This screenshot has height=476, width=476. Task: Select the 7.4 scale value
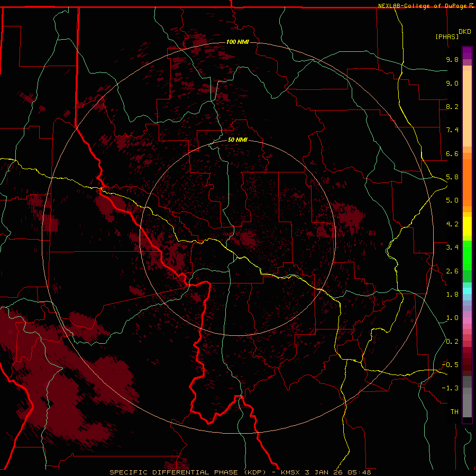(452, 130)
